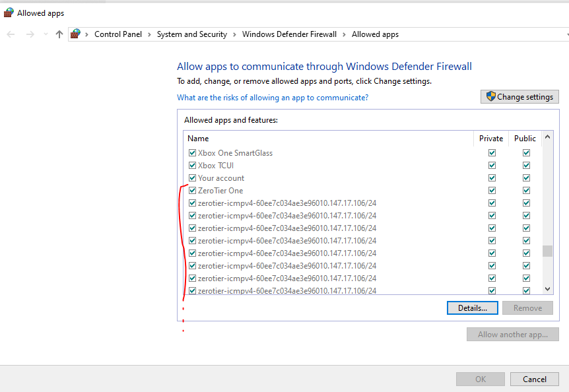Click the Cancel button

(534, 379)
